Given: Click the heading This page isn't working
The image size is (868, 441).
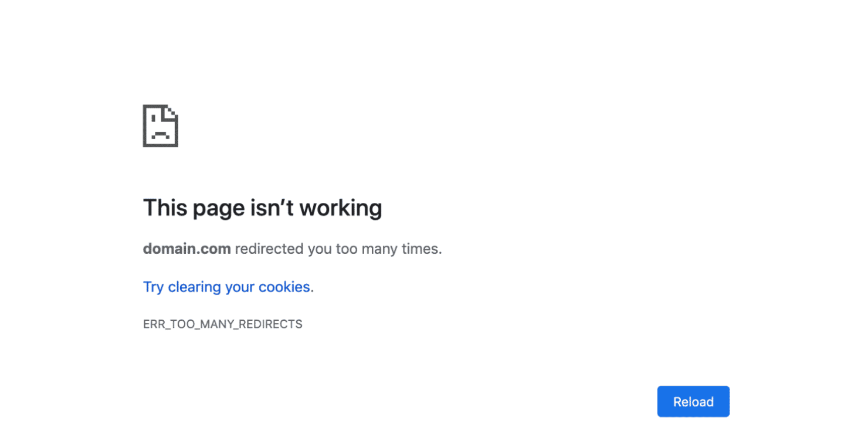Looking at the screenshot, I should tap(262, 207).
